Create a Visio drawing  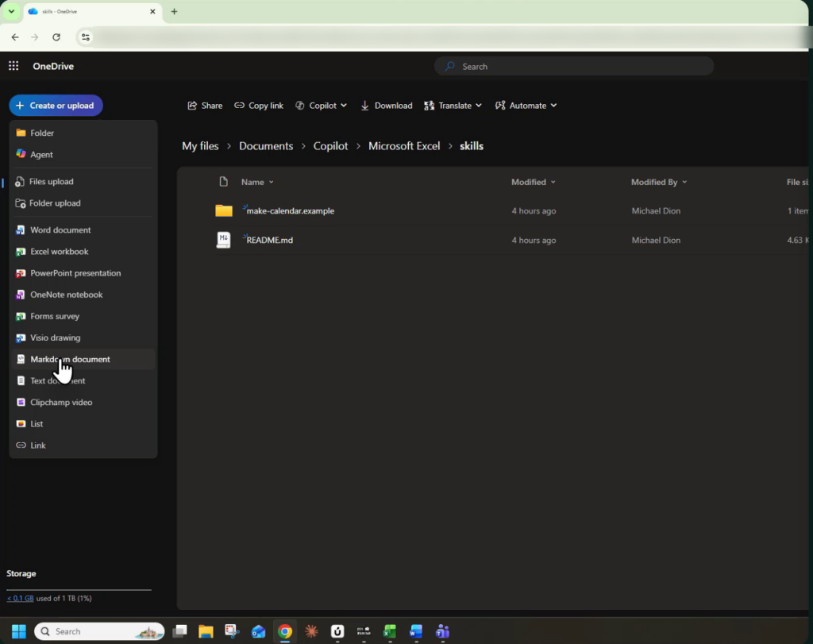point(83,337)
